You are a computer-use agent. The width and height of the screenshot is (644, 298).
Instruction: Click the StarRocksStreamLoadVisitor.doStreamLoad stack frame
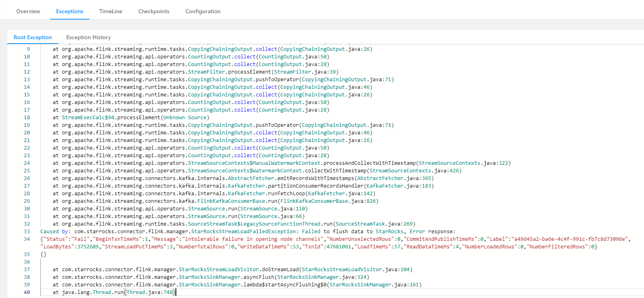pos(239,270)
